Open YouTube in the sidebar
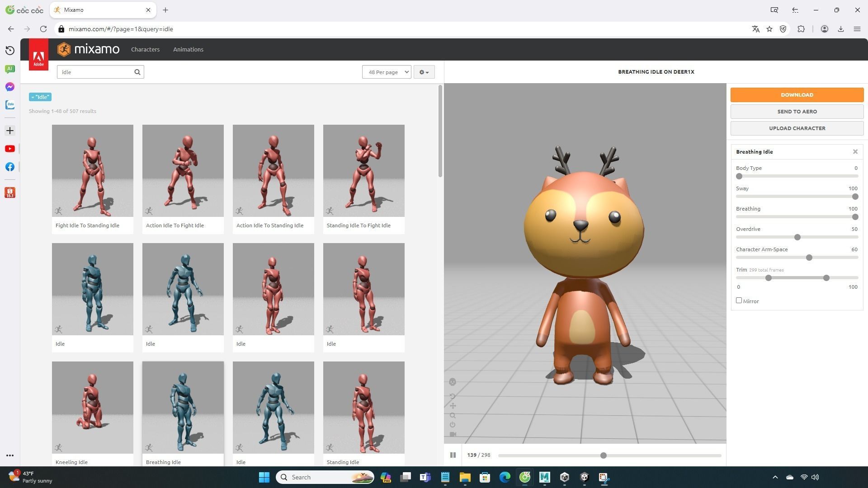The height and width of the screenshot is (488, 868). point(10,149)
